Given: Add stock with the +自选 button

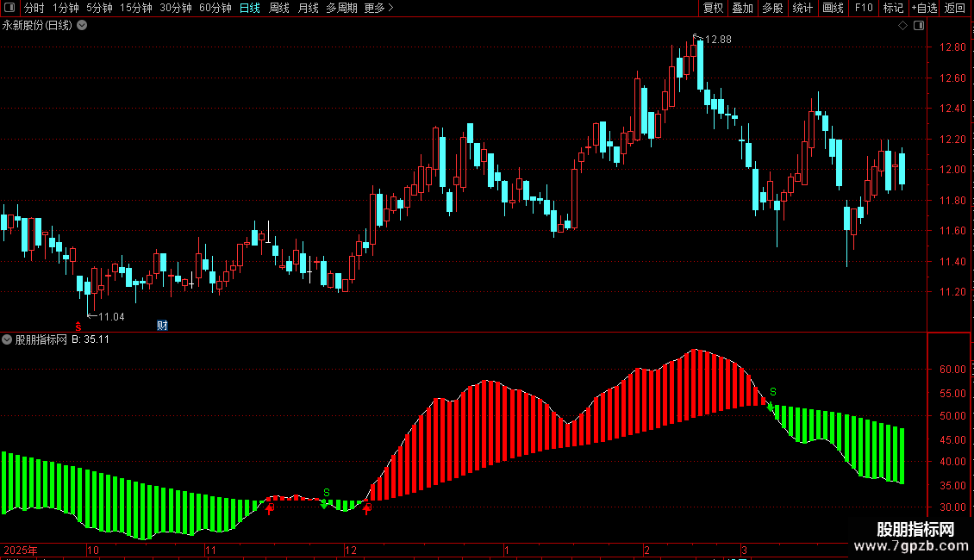Looking at the screenshot, I should (924, 8).
